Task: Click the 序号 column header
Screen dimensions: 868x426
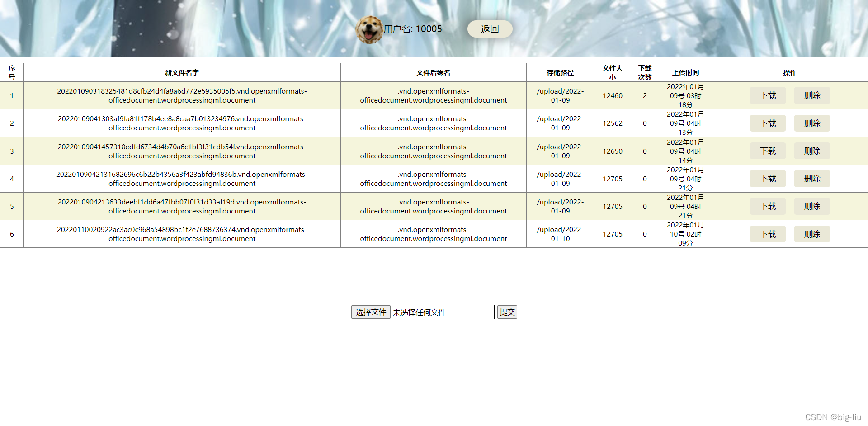Action: pyautogui.click(x=12, y=72)
